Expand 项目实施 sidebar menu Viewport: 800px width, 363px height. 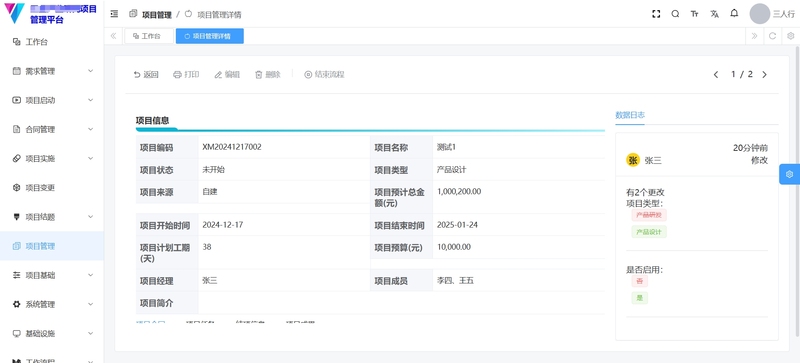point(52,158)
